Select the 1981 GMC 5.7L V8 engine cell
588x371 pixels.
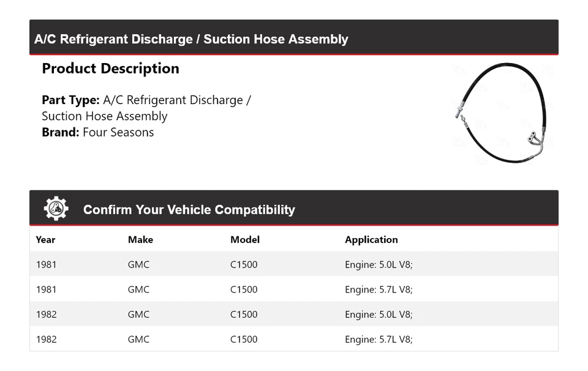[379, 290]
